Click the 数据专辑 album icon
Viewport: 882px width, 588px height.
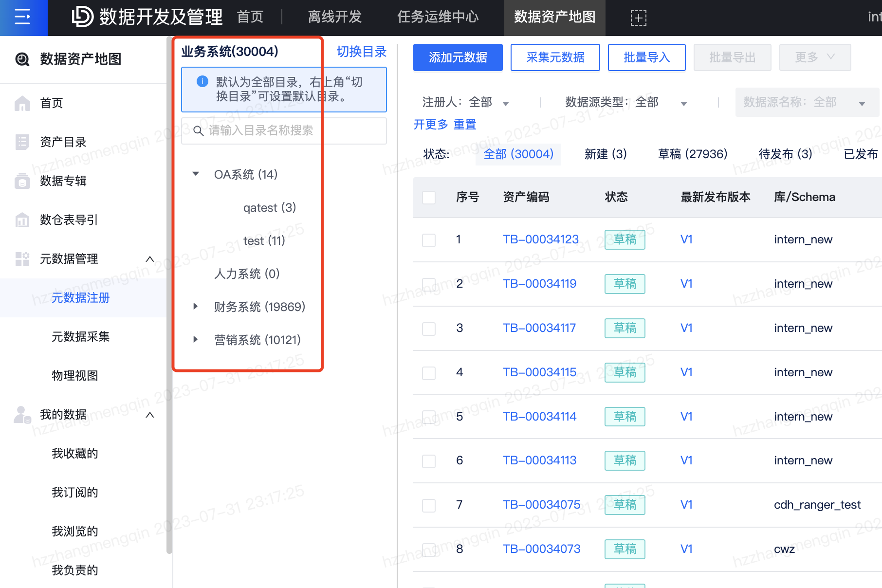22,181
